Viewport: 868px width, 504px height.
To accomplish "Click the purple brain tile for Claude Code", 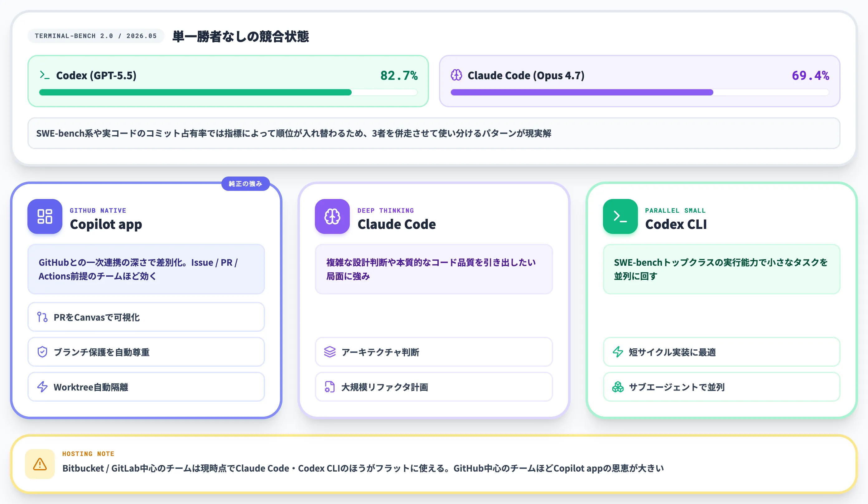I will [332, 216].
